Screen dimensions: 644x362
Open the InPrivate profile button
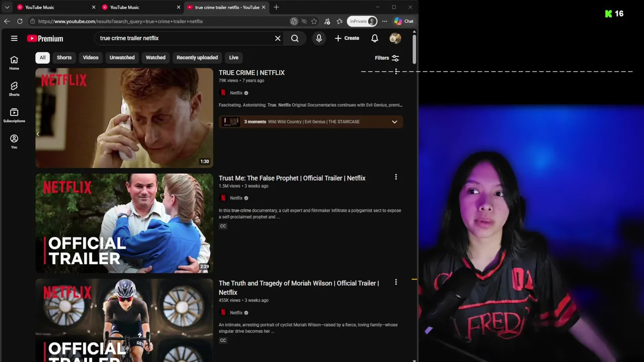362,21
